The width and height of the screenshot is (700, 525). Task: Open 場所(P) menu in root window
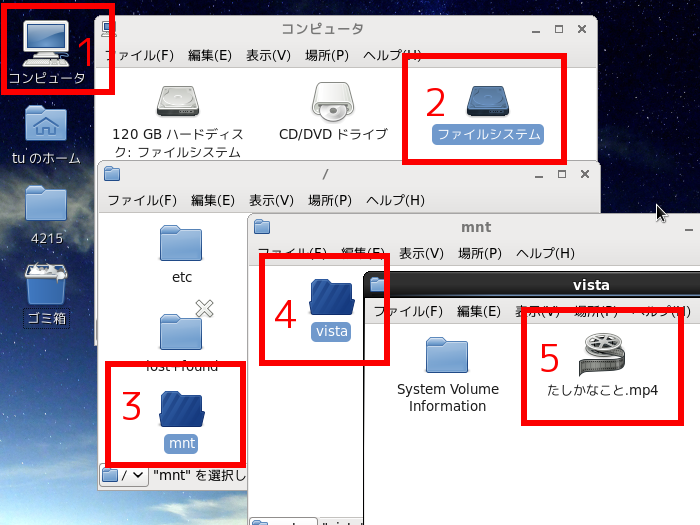click(x=330, y=200)
